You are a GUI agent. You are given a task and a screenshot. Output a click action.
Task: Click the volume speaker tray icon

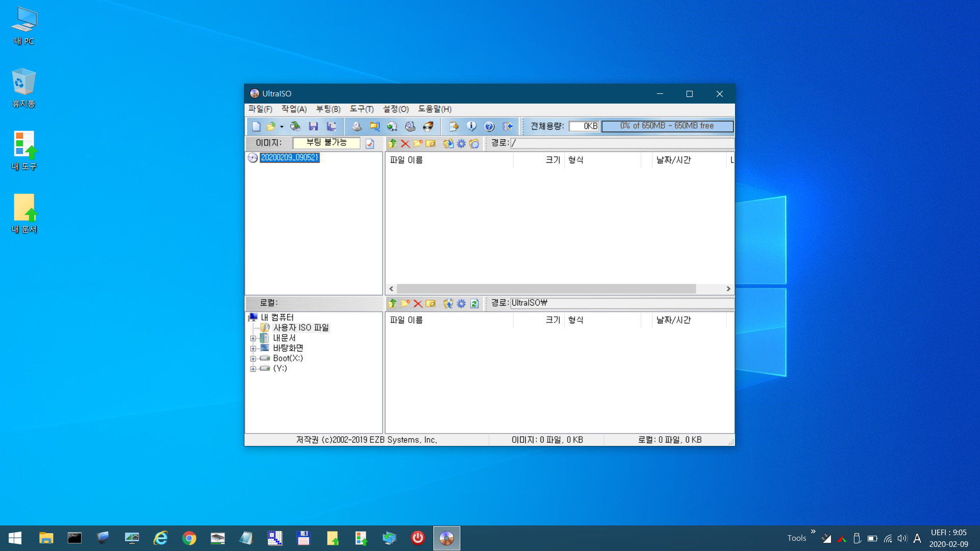click(x=902, y=538)
